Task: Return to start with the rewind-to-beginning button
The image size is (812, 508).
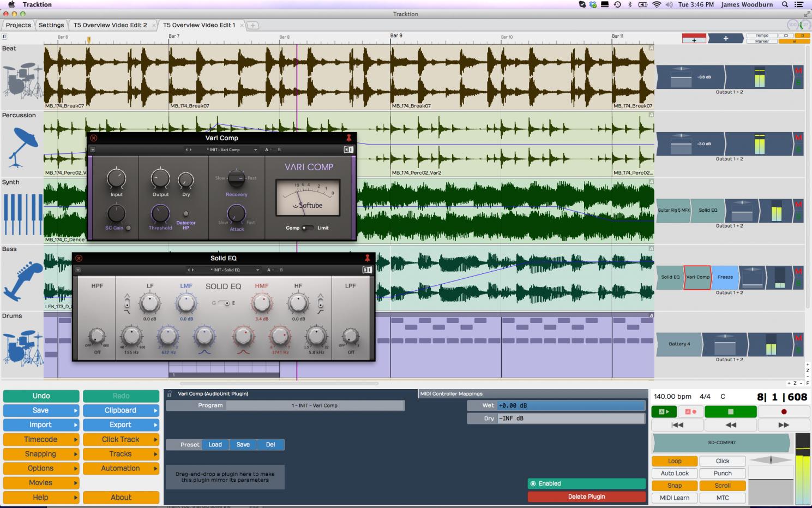Action: click(677, 425)
